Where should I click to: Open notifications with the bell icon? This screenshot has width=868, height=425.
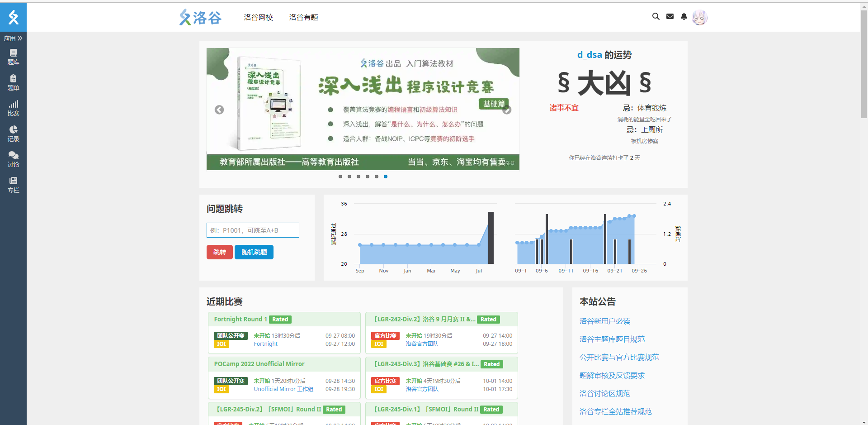tap(684, 17)
